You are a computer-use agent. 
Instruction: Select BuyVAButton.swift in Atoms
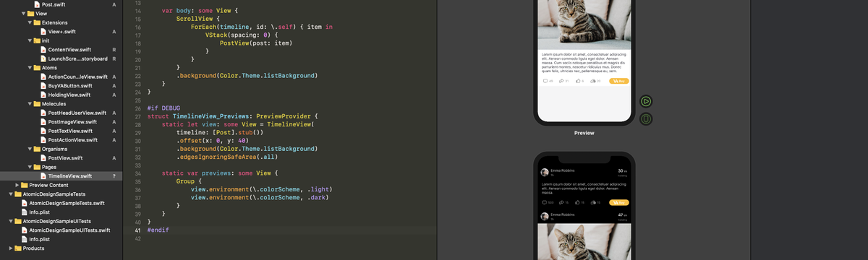(69, 86)
